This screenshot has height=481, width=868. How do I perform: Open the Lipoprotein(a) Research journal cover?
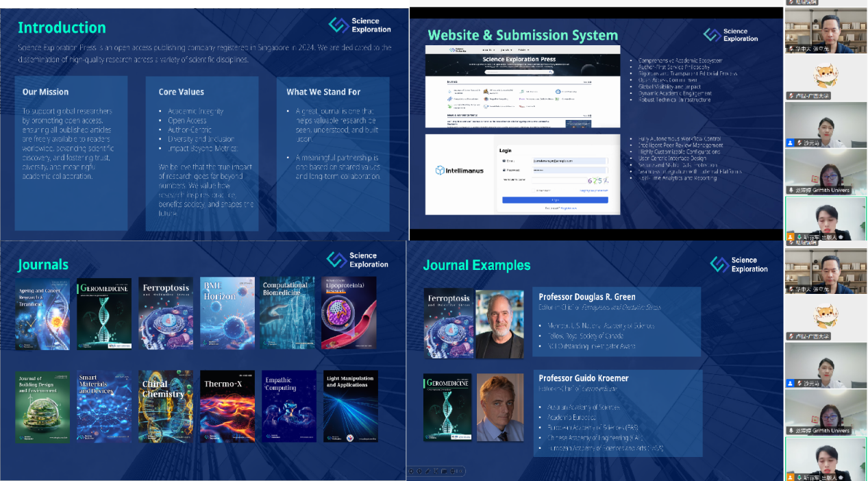click(x=349, y=313)
